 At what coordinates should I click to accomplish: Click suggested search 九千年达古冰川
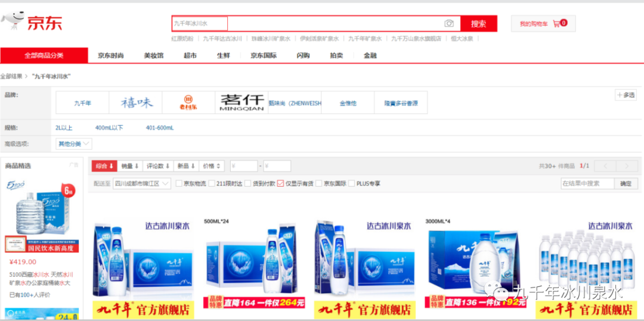coord(222,39)
